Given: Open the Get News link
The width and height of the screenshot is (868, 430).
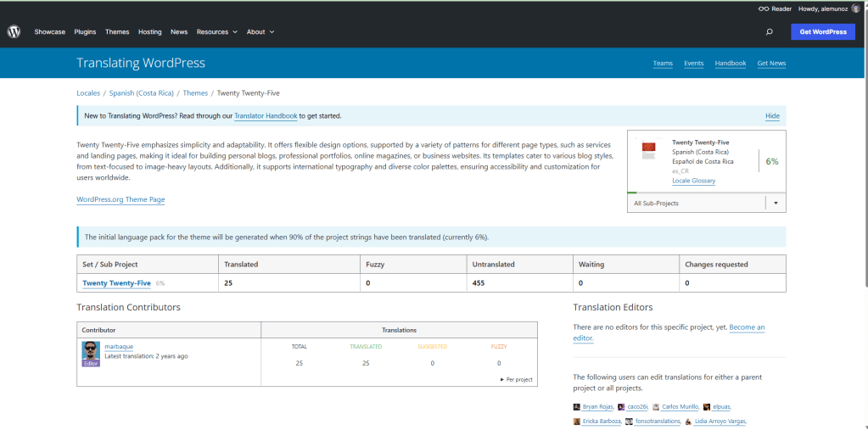Looking at the screenshot, I should 771,63.
